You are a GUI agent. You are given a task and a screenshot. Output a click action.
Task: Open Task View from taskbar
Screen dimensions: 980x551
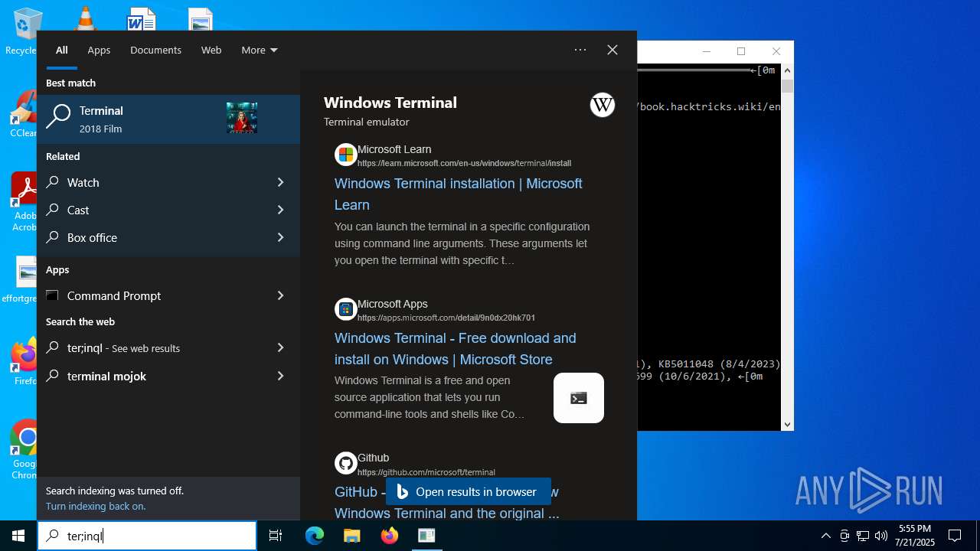(276, 536)
